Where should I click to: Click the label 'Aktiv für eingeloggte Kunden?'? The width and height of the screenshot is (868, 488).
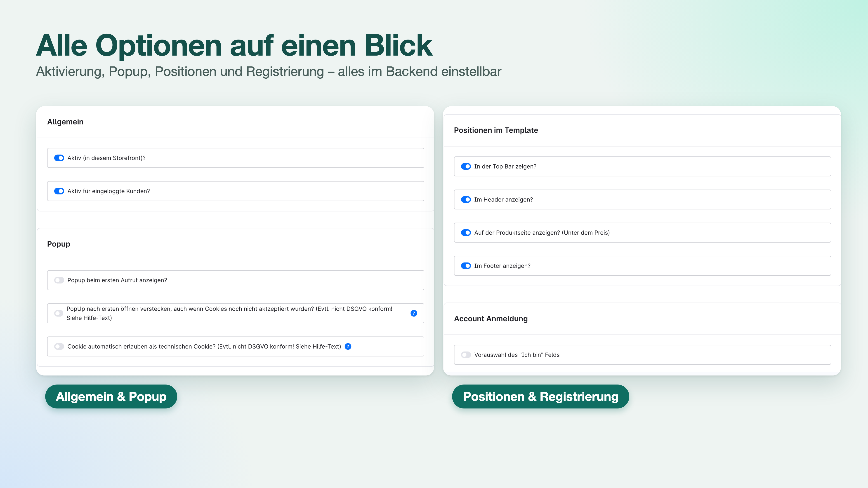pyautogui.click(x=108, y=191)
